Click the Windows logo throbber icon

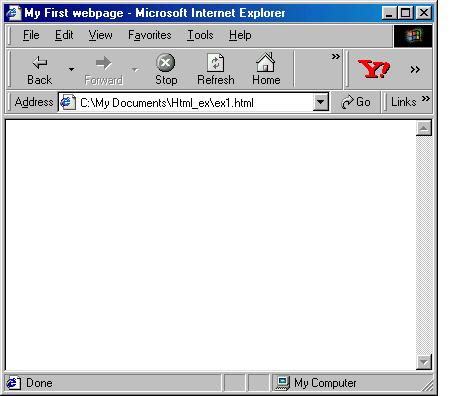[413, 36]
